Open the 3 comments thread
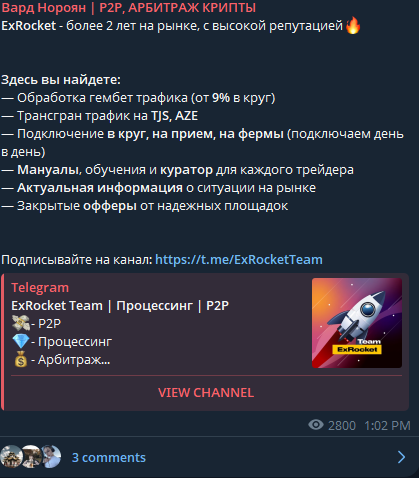 [109, 458]
